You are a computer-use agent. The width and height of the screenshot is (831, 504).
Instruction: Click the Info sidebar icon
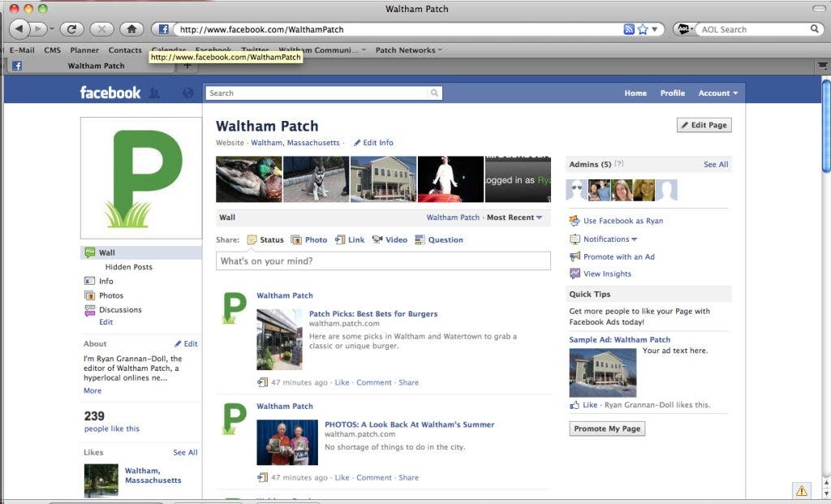(89, 281)
